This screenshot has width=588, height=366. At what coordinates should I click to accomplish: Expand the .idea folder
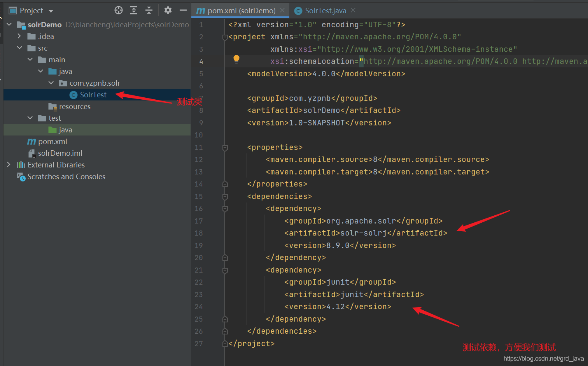[x=19, y=36]
